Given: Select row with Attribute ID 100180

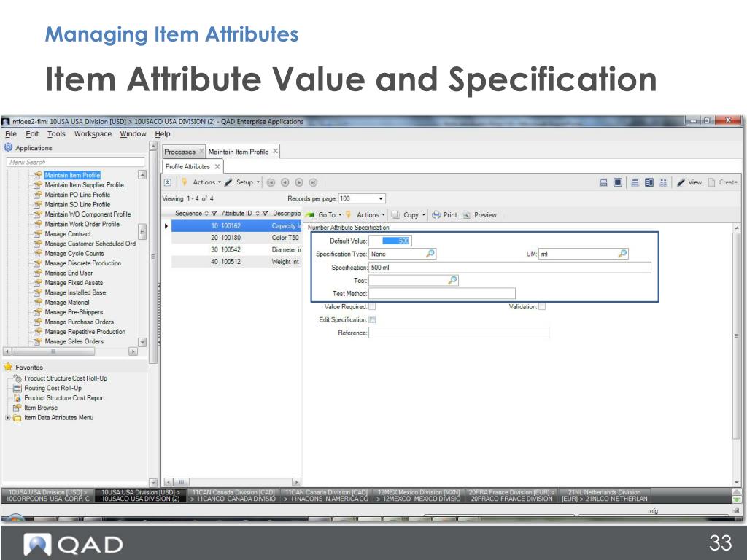Looking at the screenshot, I should coord(236,238).
